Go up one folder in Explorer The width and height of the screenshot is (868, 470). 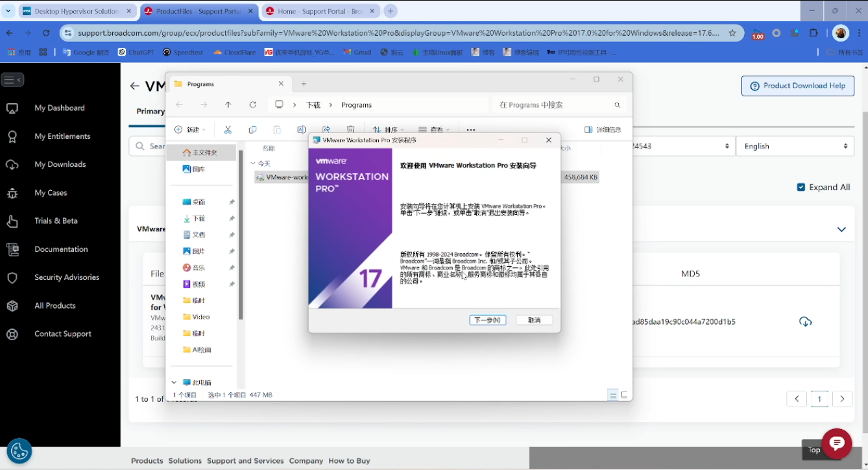[x=228, y=105]
